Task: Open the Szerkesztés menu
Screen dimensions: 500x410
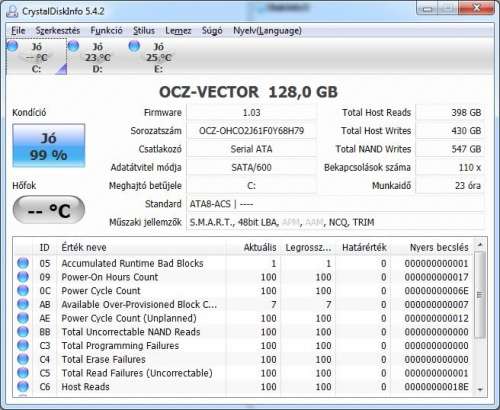Action: click(58, 31)
